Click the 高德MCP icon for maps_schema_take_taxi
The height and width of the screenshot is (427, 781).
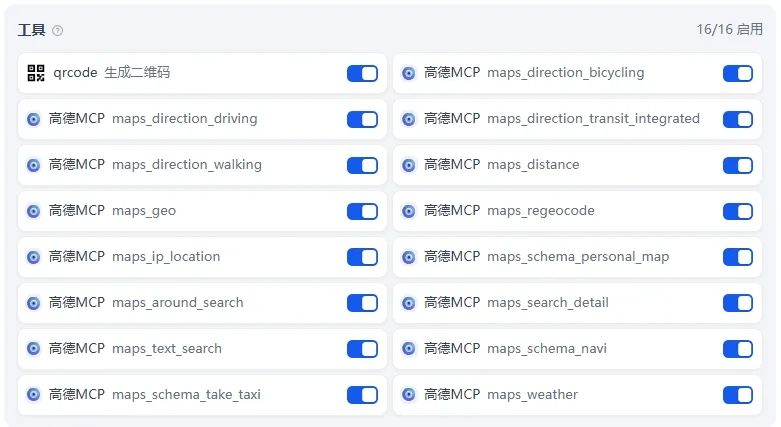[33, 395]
